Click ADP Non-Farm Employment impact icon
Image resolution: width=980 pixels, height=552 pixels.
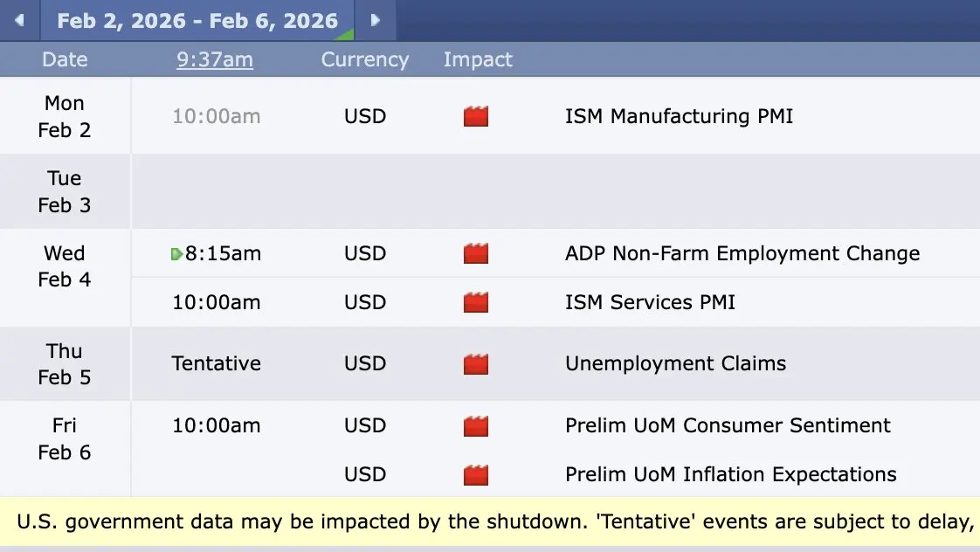(476, 253)
